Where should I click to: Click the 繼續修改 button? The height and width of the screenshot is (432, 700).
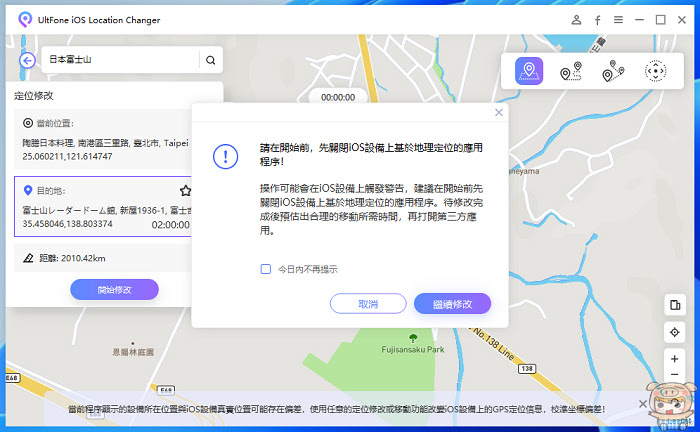[x=452, y=304]
